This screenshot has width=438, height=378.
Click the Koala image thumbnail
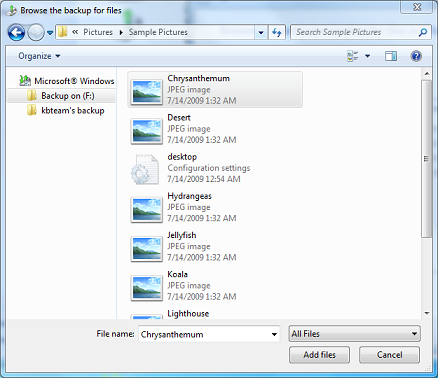[x=147, y=288]
